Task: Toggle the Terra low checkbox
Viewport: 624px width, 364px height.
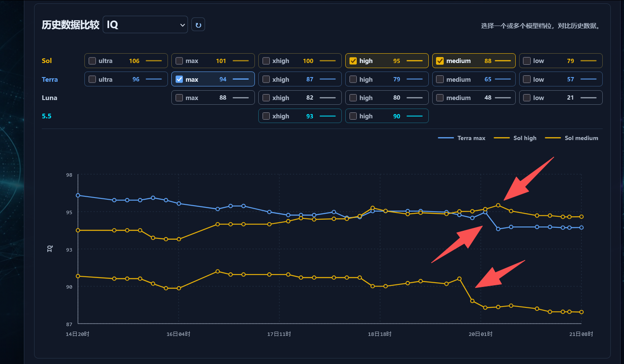Action: tap(527, 79)
